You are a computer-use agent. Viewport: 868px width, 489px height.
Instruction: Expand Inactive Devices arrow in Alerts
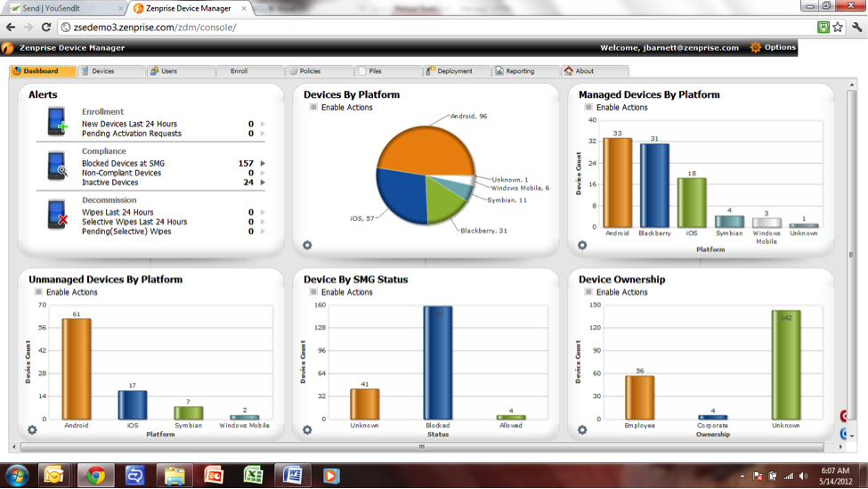(263, 183)
